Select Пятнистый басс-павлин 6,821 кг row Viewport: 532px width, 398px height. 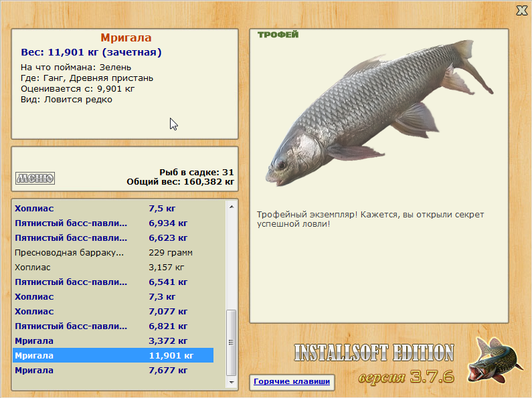click(113, 326)
